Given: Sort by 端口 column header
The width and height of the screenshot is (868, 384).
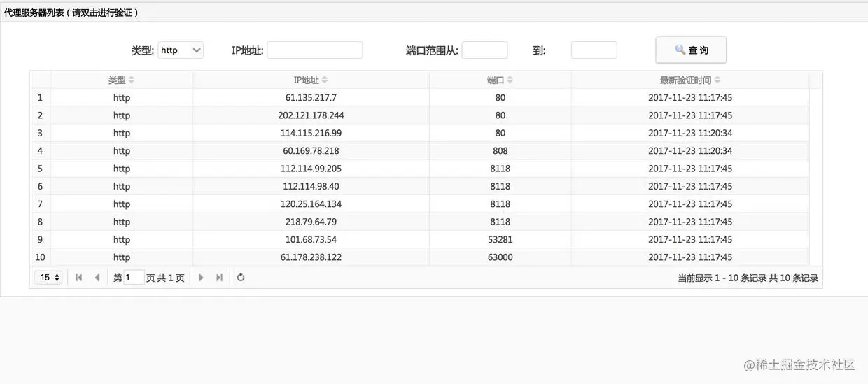Looking at the screenshot, I should (x=500, y=80).
